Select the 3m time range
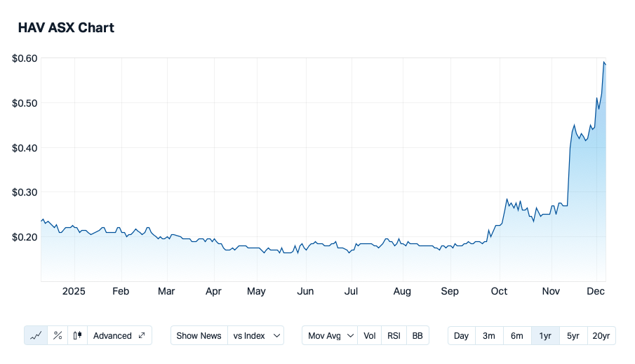The height and width of the screenshot is (364, 635). pos(489,335)
